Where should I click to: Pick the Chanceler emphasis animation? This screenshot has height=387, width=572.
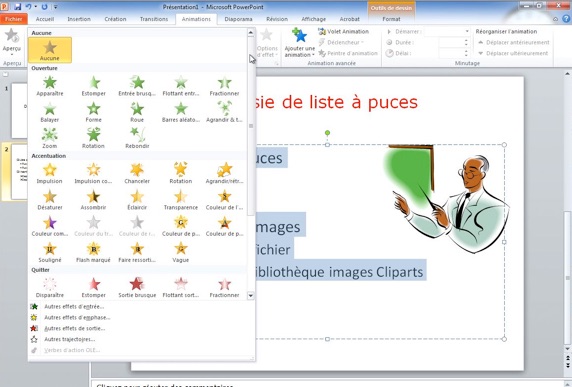(137, 174)
